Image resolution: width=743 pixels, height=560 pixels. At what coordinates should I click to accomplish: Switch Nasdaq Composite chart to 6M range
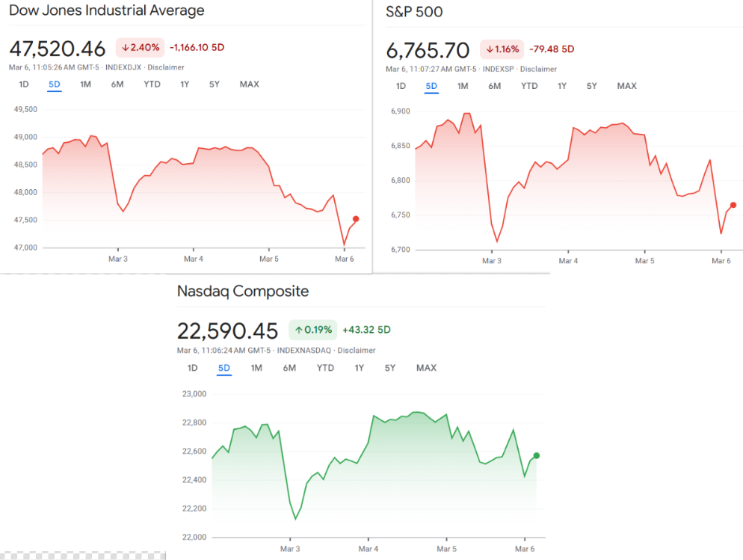pos(289,368)
